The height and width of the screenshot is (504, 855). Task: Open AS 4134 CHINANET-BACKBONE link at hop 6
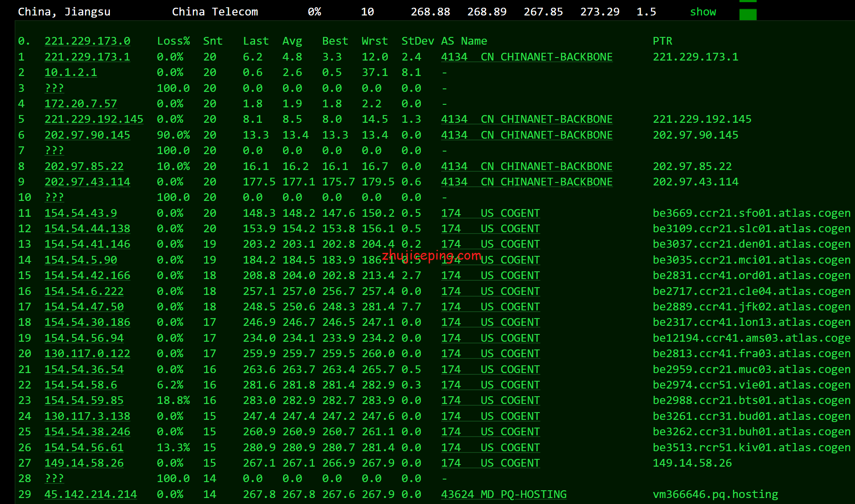tap(527, 135)
